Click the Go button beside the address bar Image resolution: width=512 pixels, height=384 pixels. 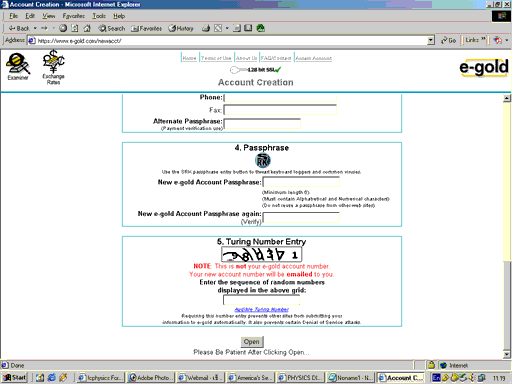(448, 40)
